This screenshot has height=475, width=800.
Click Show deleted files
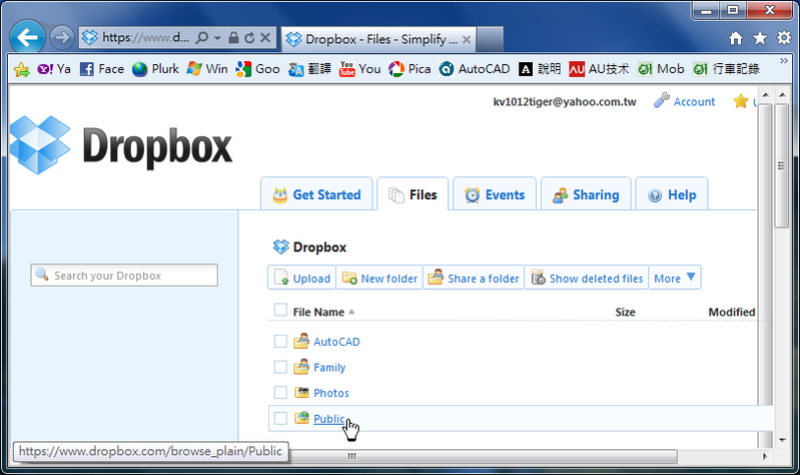pyautogui.click(x=587, y=278)
